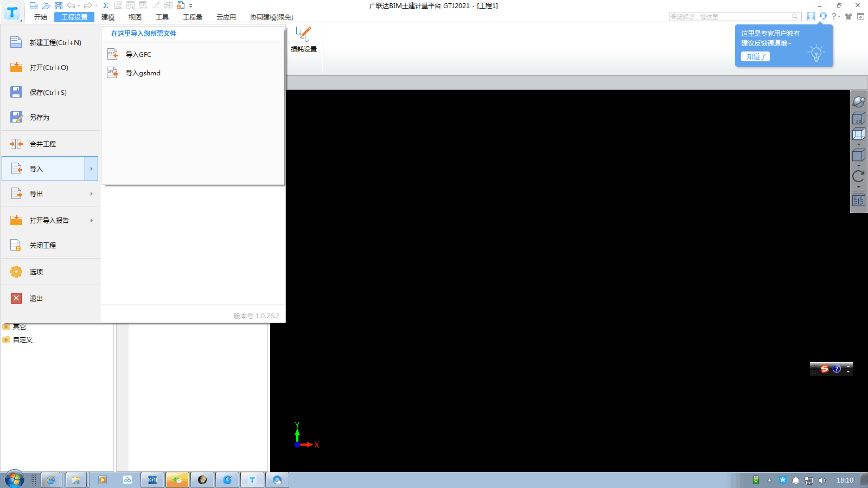868x488 pixels.
Task: Open the undo history dropdown arrow
Action: (79, 6)
